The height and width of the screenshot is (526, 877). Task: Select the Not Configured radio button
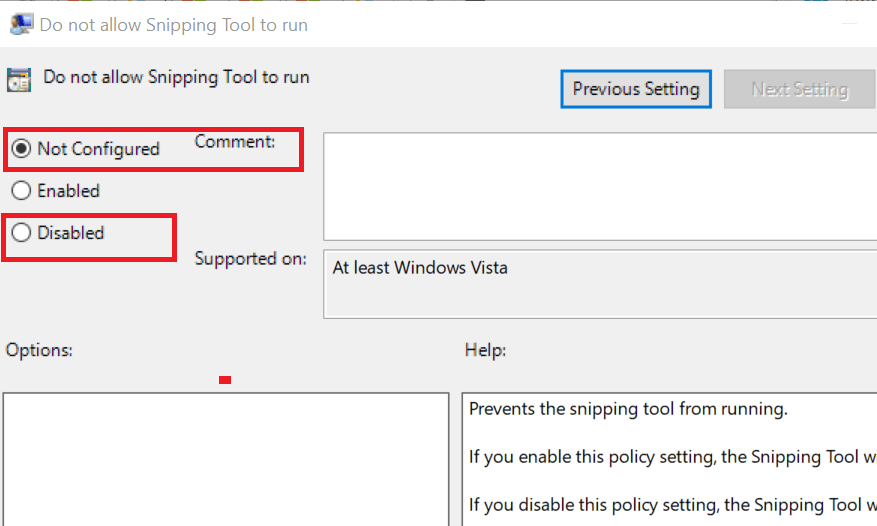21,149
